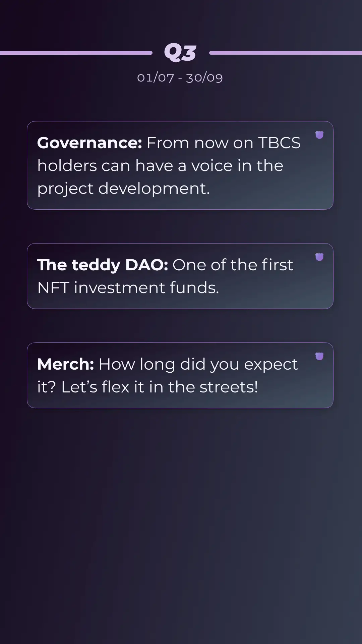The image size is (362, 644).
Task: Open the bold Merch: title
Action: (x=66, y=364)
